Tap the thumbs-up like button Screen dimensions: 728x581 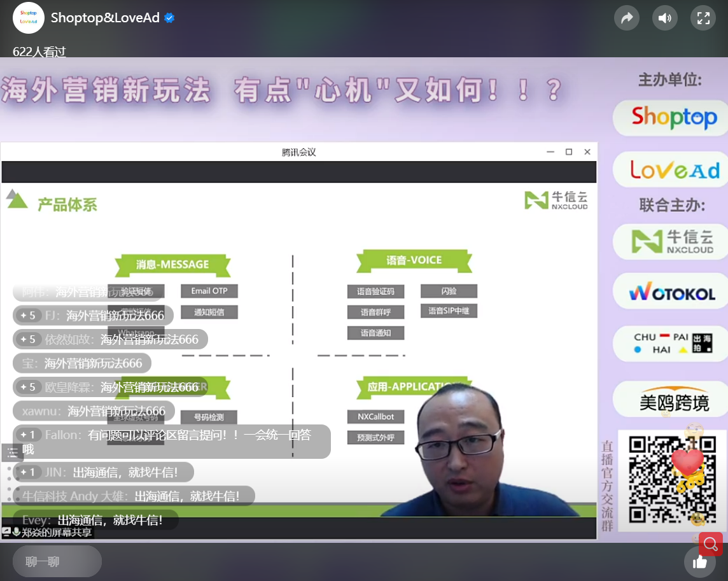coord(699,563)
